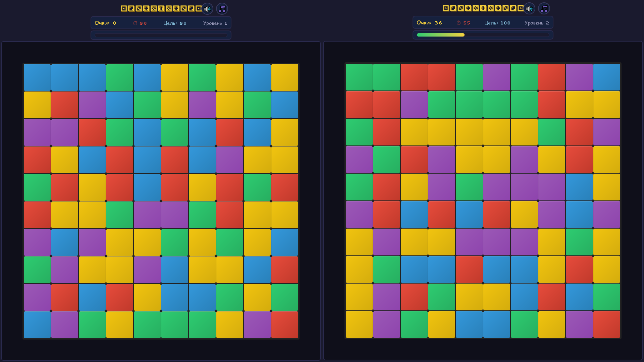Click six-dot dice icon in left header
Image resolution: width=644 pixels, height=362 pixels.
pyautogui.click(x=161, y=8)
